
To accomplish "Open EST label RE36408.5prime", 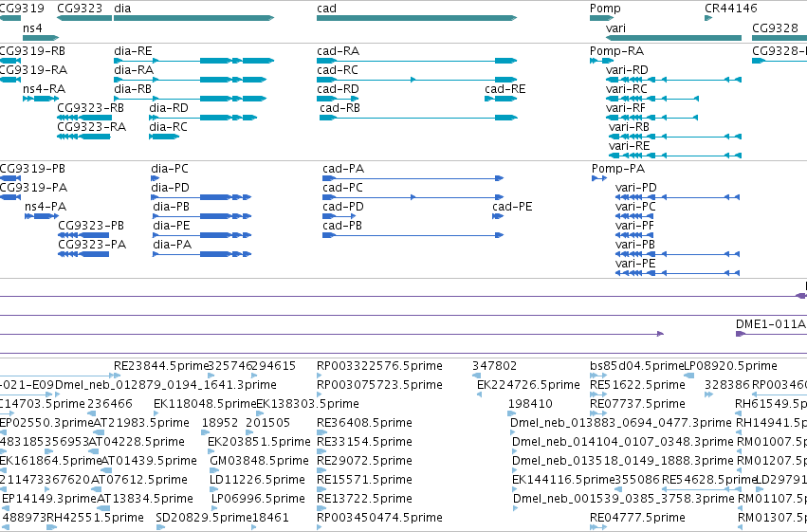I will 364,423.
